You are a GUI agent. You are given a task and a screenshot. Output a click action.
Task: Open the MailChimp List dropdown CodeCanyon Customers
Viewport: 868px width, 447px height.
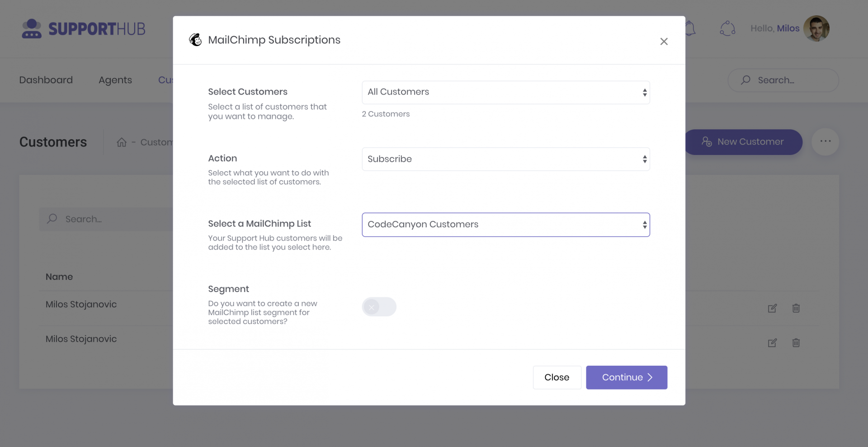[x=505, y=225]
